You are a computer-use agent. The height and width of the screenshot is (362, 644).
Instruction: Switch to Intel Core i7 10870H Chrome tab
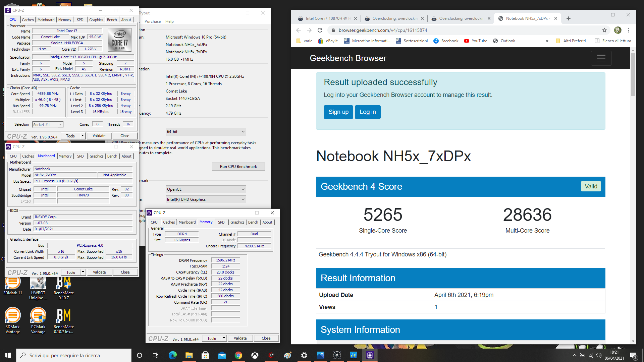328,18
